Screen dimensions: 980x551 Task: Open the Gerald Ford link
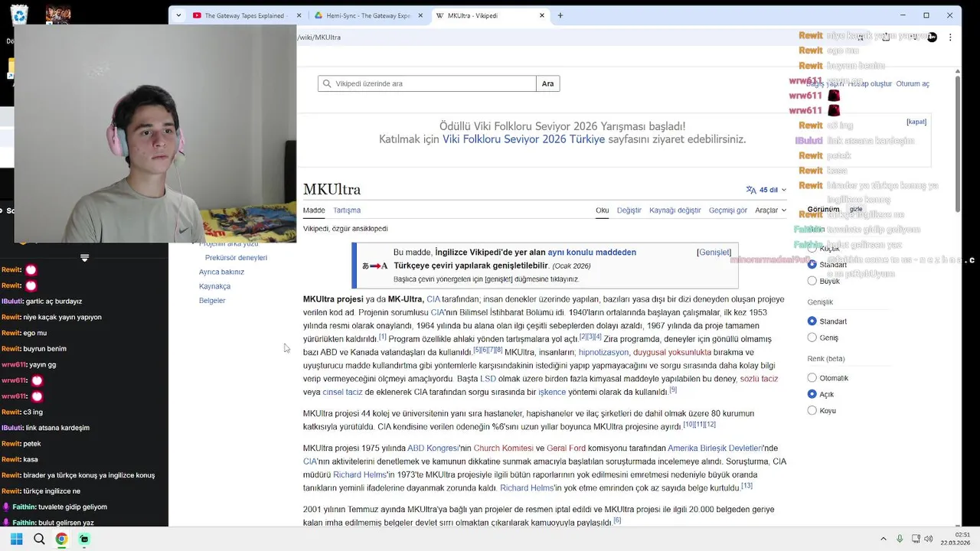566,448
